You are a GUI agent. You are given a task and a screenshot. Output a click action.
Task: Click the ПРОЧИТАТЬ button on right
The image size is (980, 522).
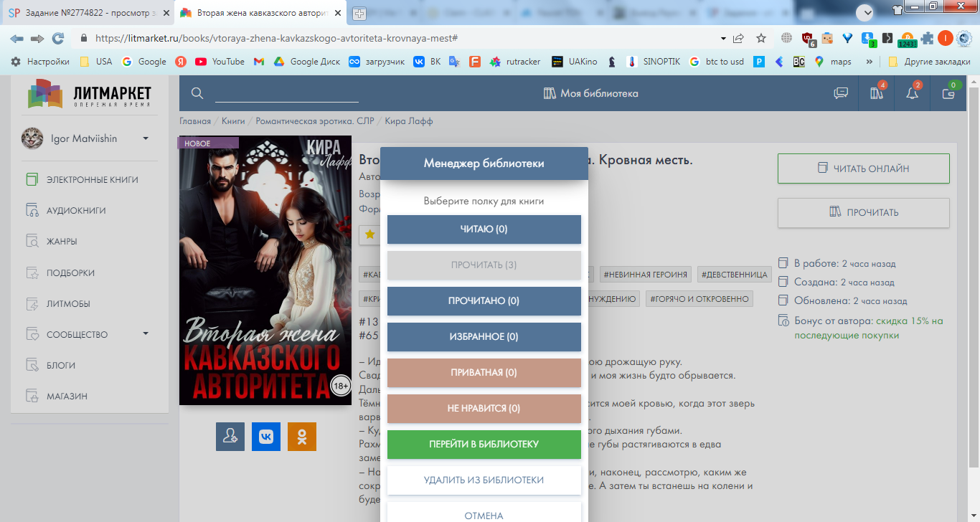click(x=864, y=212)
